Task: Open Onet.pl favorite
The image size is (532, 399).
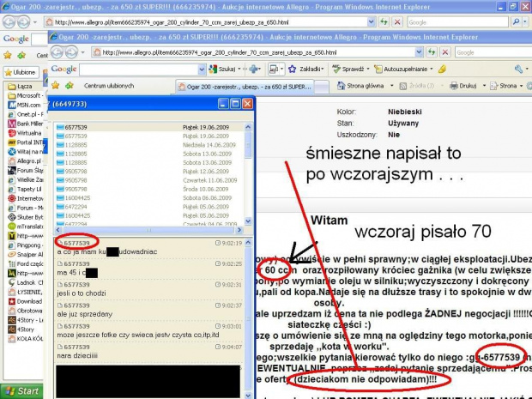Action: (25, 114)
